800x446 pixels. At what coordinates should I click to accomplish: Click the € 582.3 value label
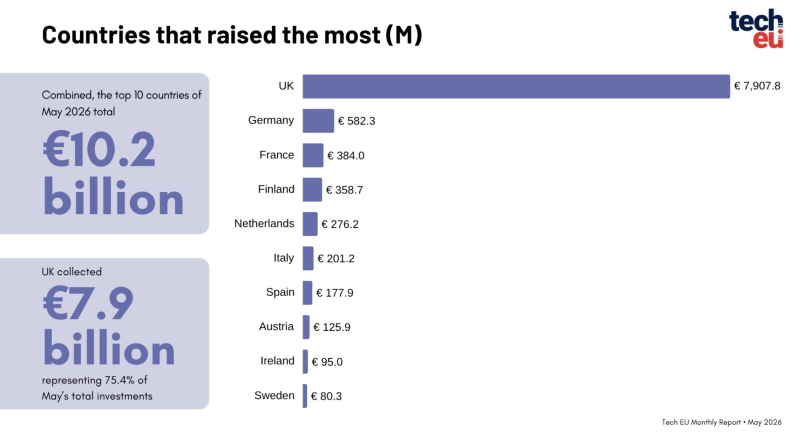[x=356, y=121]
